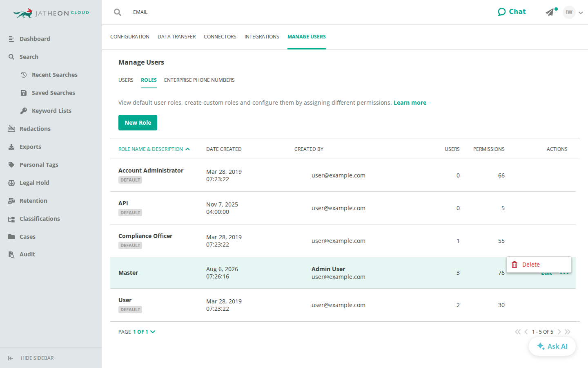The width and height of the screenshot is (588, 368).
Task: Click the New Role button
Action: click(138, 123)
